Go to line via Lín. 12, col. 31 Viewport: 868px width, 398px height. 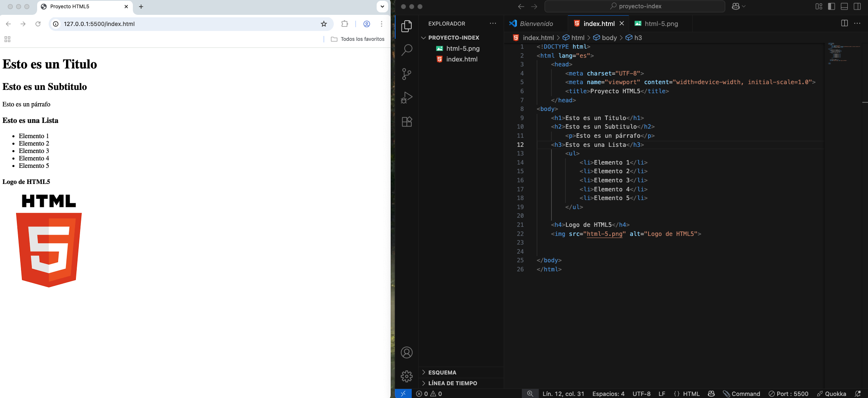click(x=563, y=393)
